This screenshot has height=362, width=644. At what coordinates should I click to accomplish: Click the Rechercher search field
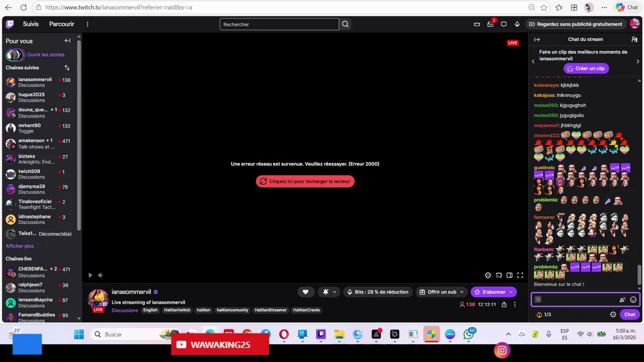click(279, 24)
